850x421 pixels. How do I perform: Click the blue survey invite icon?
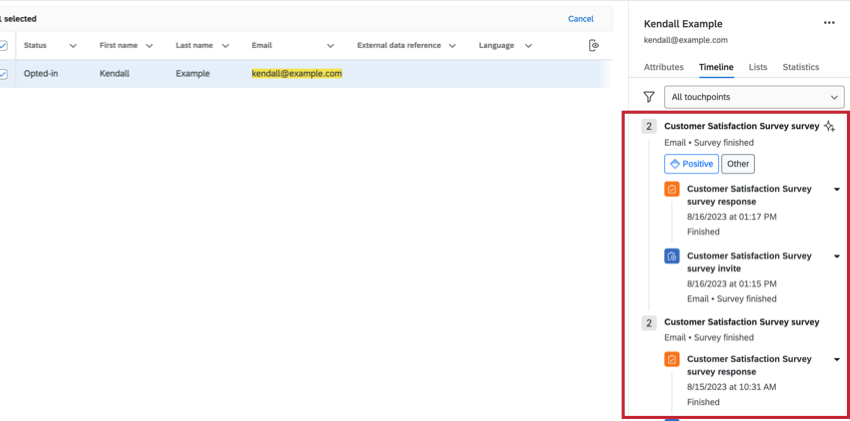pos(672,256)
